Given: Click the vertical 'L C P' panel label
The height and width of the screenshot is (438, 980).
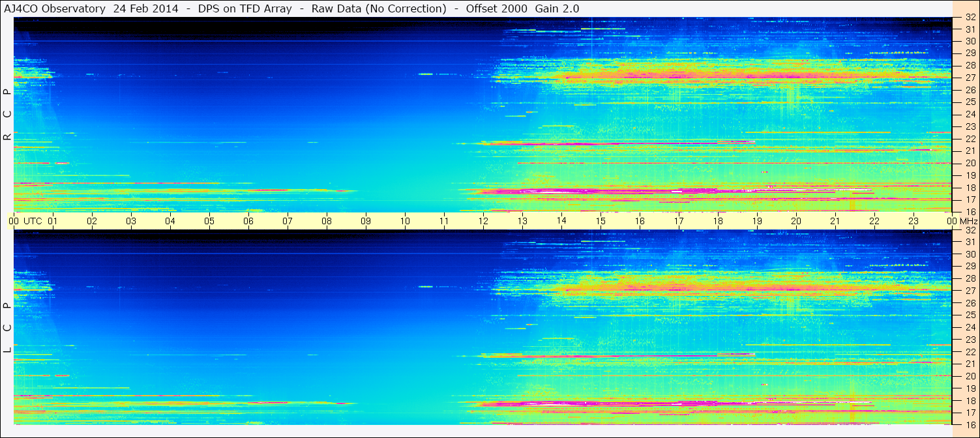Looking at the screenshot, I should click(7, 328).
